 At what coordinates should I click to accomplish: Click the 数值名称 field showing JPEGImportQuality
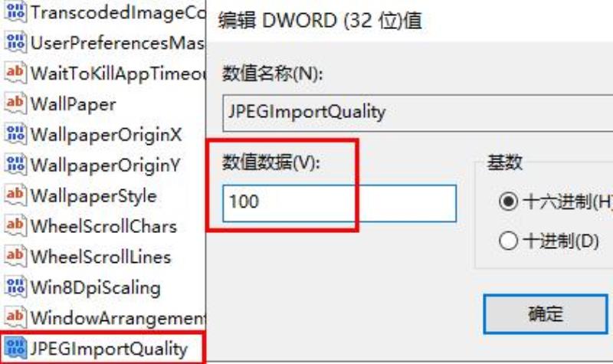[418, 113]
